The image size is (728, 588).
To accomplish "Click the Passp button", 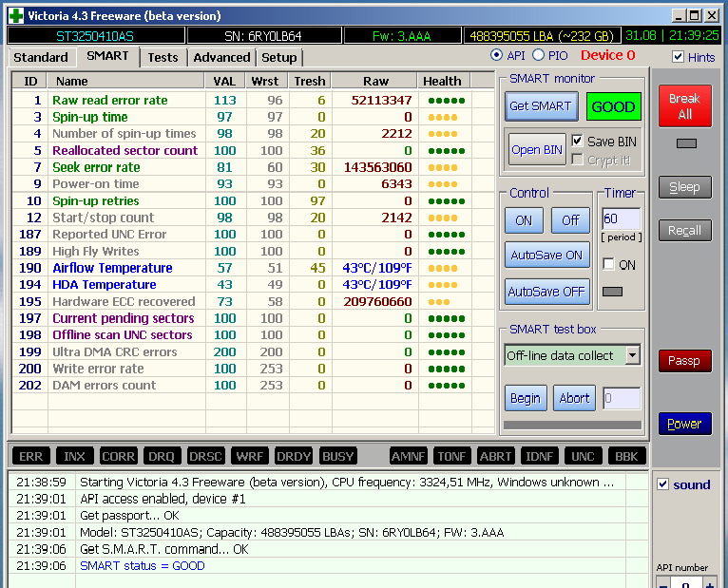I will (x=685, y=361).
